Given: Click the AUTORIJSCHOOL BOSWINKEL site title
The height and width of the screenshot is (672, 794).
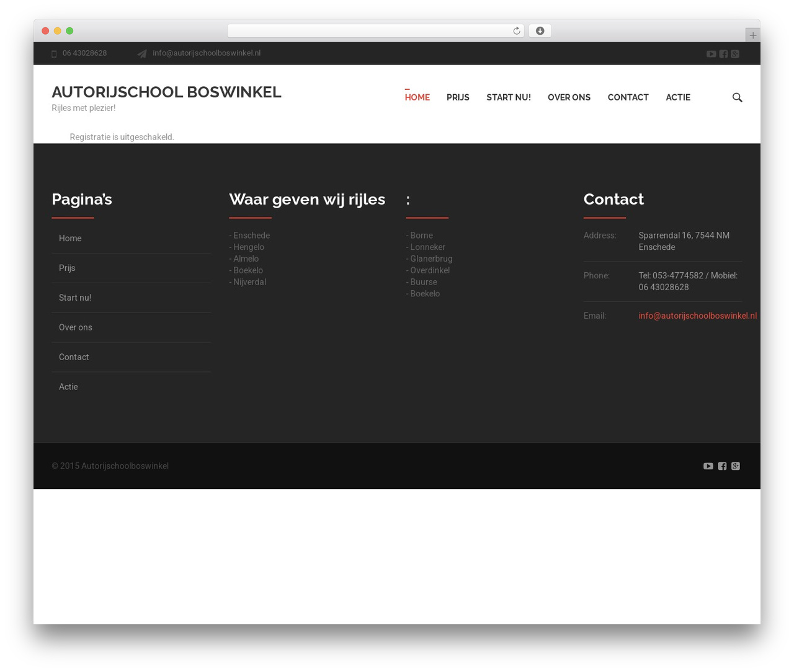Looking at the screenshot, I should [x=166, y=92].
